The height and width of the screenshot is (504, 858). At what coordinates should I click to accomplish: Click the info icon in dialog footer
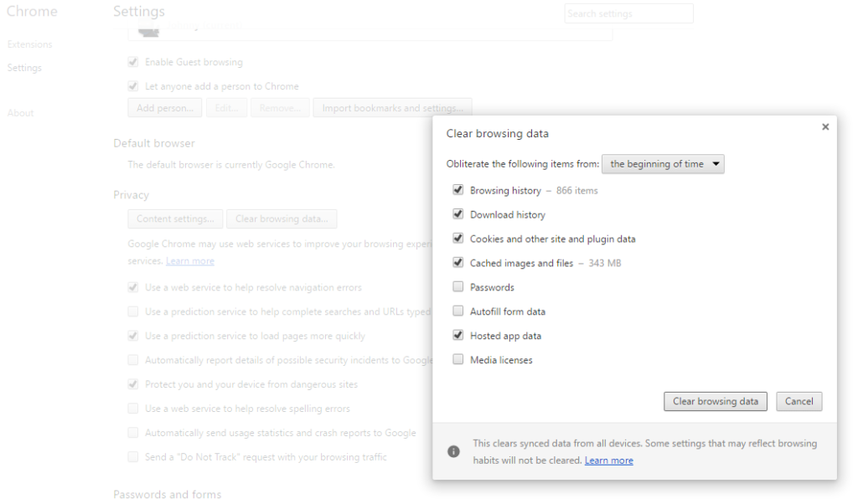coord(453,451)
